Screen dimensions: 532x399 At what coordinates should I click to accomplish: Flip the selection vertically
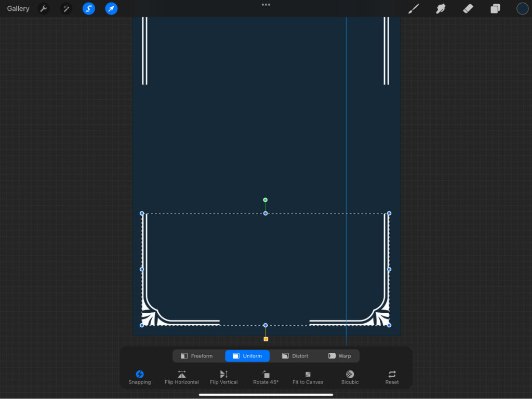tap(224, 377)
